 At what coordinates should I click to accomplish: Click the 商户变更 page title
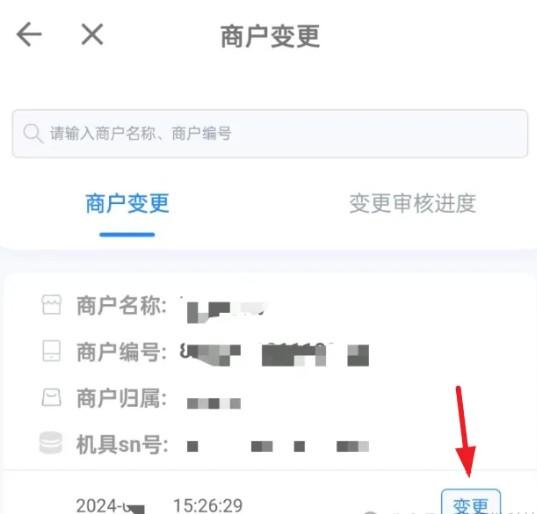tap(270, 36)
